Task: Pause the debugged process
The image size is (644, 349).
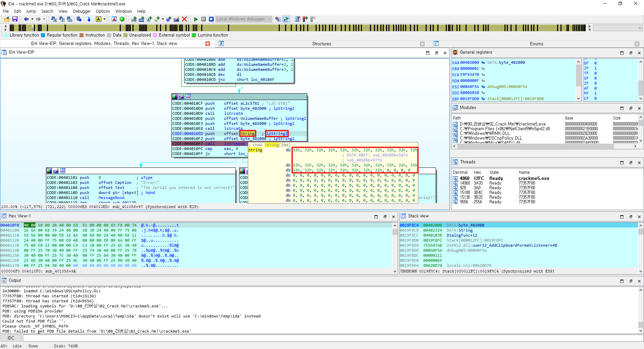Action: pos(204,19)
